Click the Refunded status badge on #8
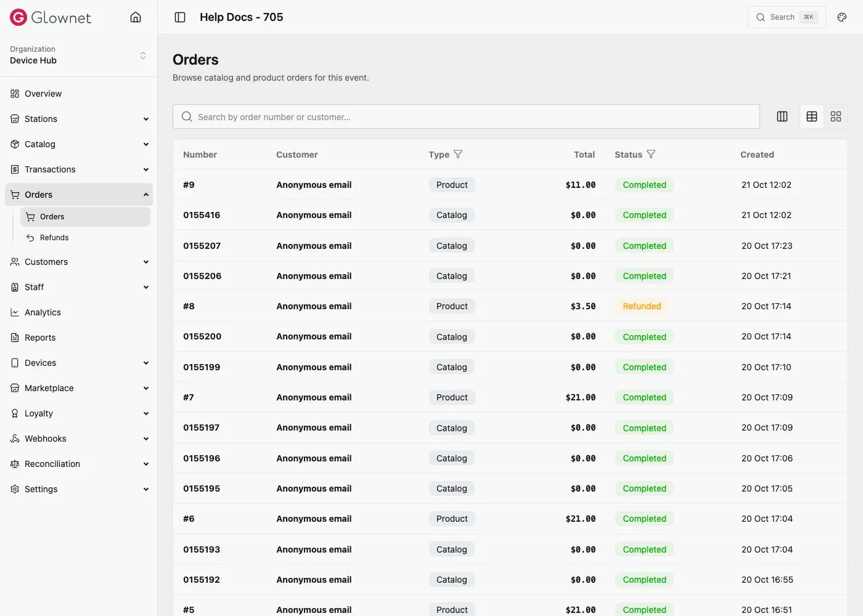The image size is (863, 616). coord(642,306)
